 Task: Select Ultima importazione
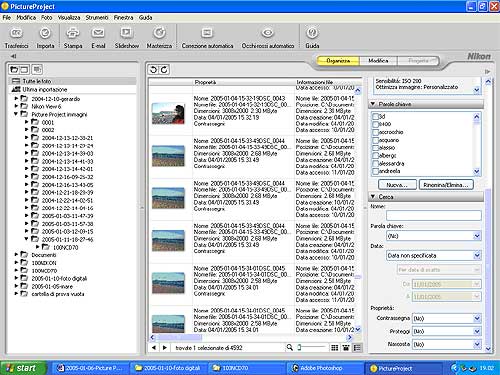click(x=72, y=89)
